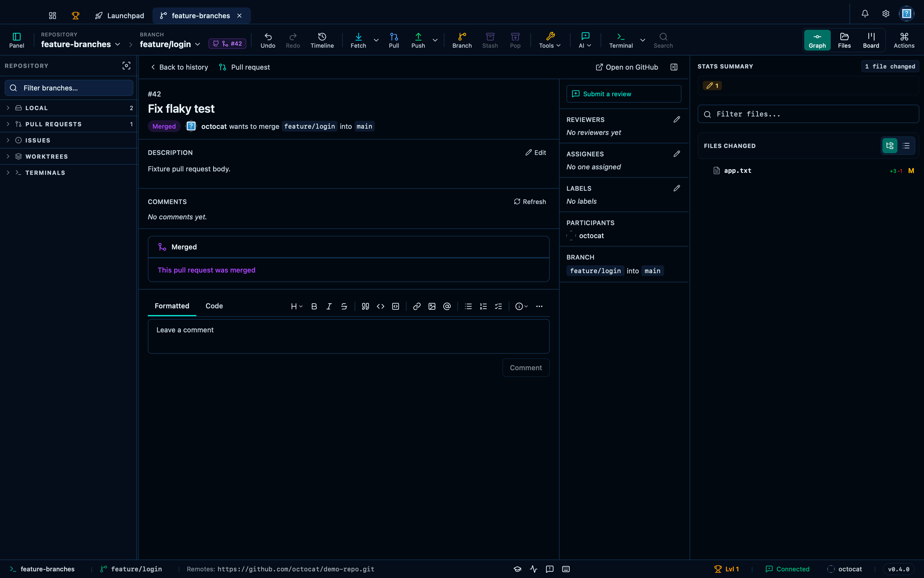Undo the last action
Image resolution: width=924 pixels, height=578 pixels.
click(x=268, y=40)
